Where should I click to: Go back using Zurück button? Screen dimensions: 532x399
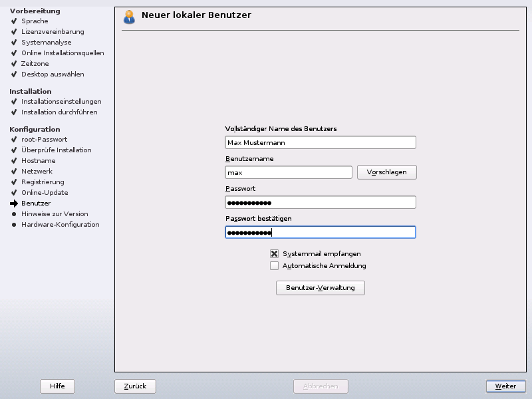(x=135, y=386)
